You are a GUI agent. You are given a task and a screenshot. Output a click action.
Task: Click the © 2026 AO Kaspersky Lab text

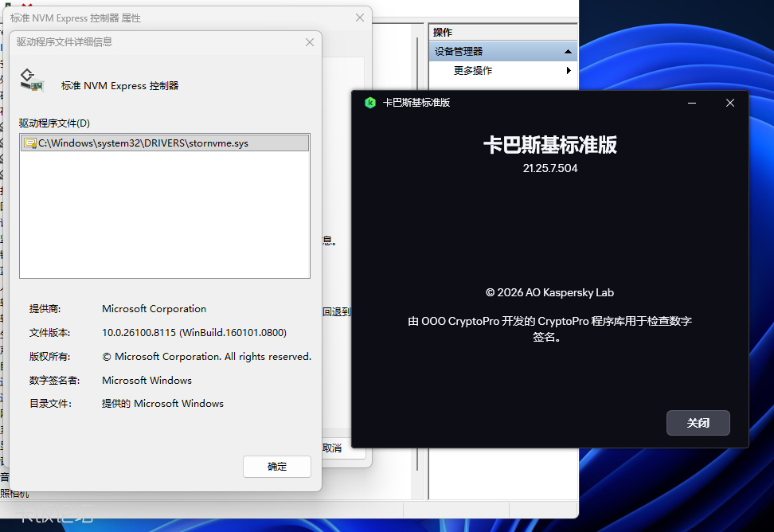pyautogui.click(x=550, y=292)
